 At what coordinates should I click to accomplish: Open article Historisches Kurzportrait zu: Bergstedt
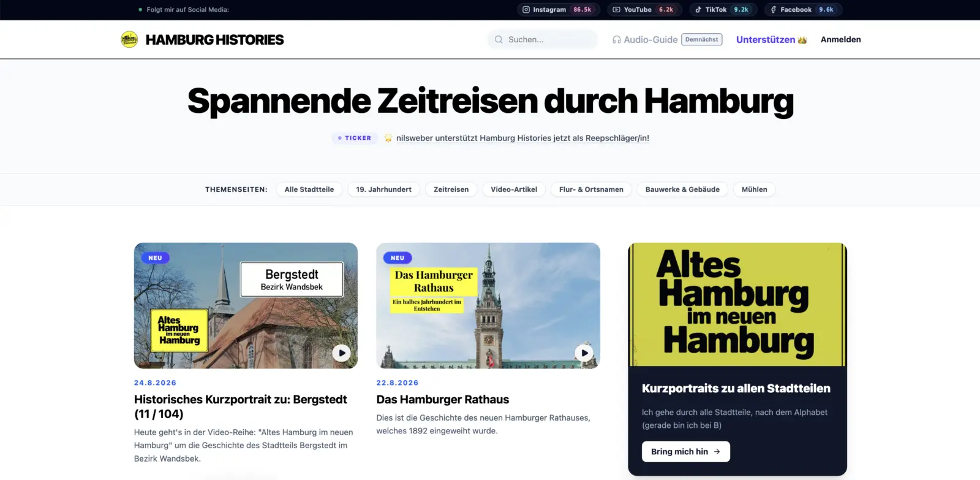[x=241, y=406]
